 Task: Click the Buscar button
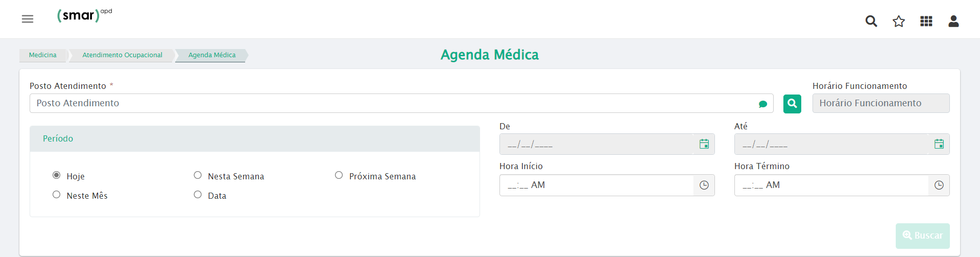(923, 236)
